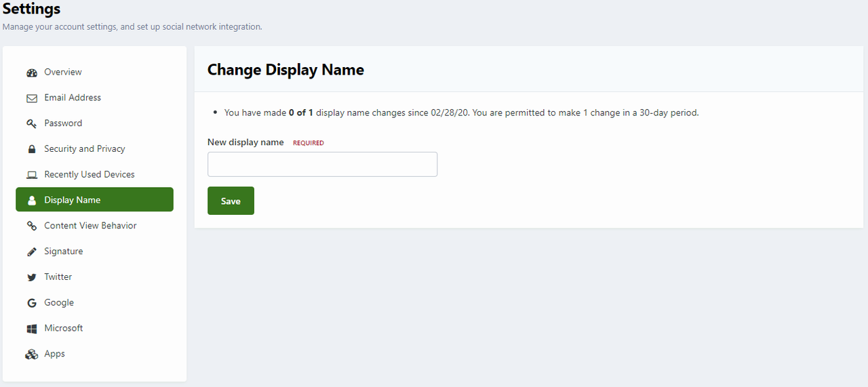The width and height of the screenshot is (868, 387).
Task: Click the Password key icon
Action: point(31,123)
